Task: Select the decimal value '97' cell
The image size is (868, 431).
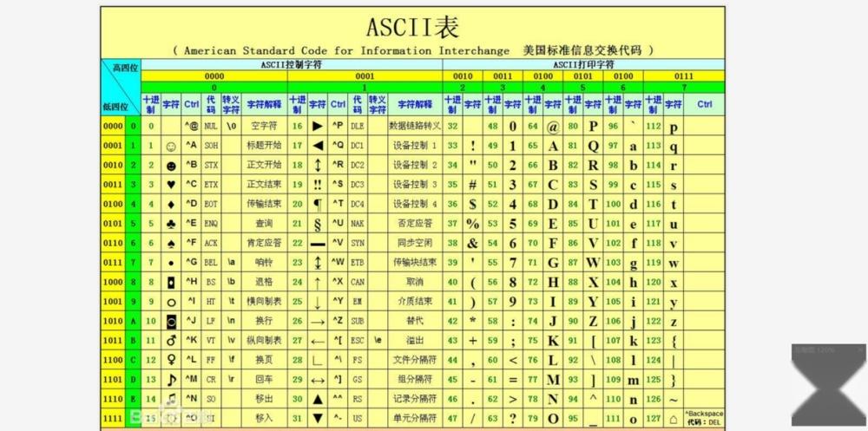Action: tap(614, 146)
